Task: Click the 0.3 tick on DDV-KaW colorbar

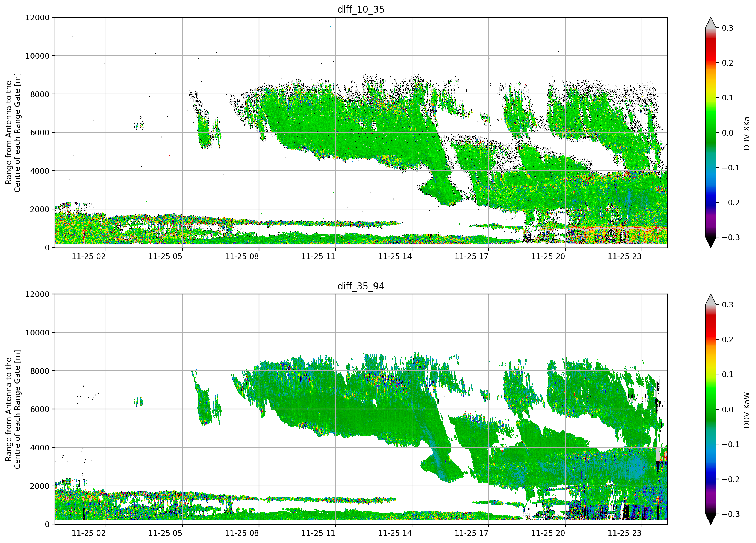Action: [727, 305]
